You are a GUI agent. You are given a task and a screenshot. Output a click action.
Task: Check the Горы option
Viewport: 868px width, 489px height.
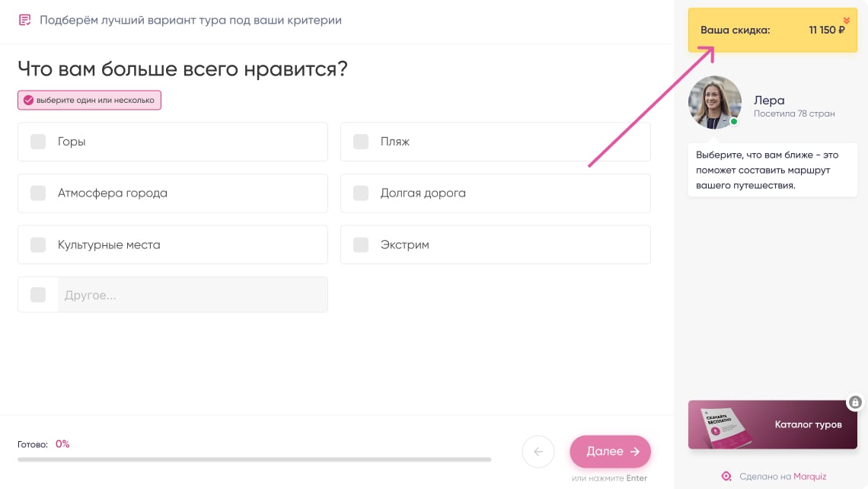(37, 142)
